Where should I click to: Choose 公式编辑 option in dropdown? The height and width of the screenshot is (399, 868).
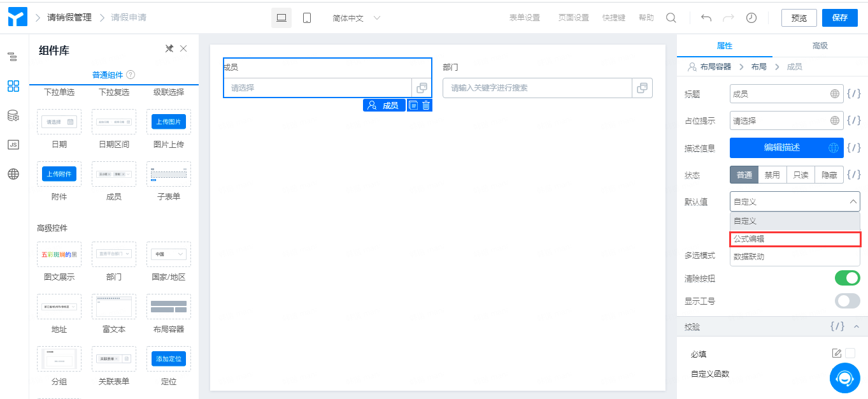click(x=795, y=239)
